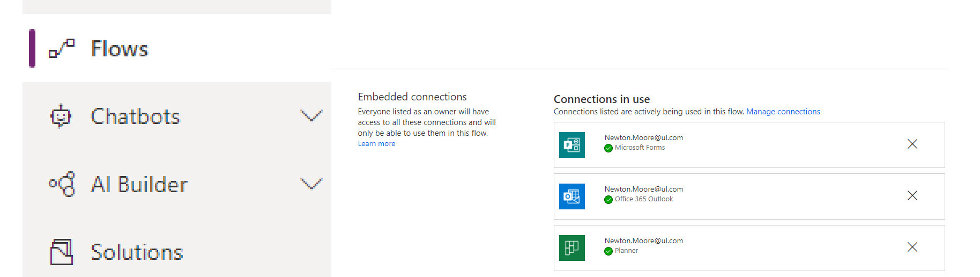Click the Solutions icon in the sidebar
Viewport: 980px width, 277px height.
(x=61, y=252)
